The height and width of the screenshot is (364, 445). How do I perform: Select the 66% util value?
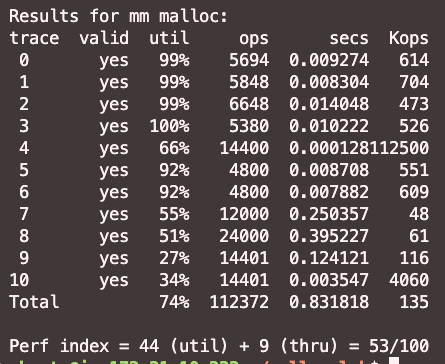(x=174, y=148)
